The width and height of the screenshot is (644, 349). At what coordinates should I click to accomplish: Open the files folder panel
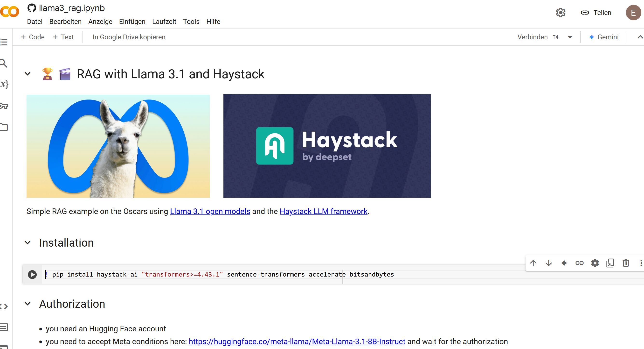click(x=4, y=127)
